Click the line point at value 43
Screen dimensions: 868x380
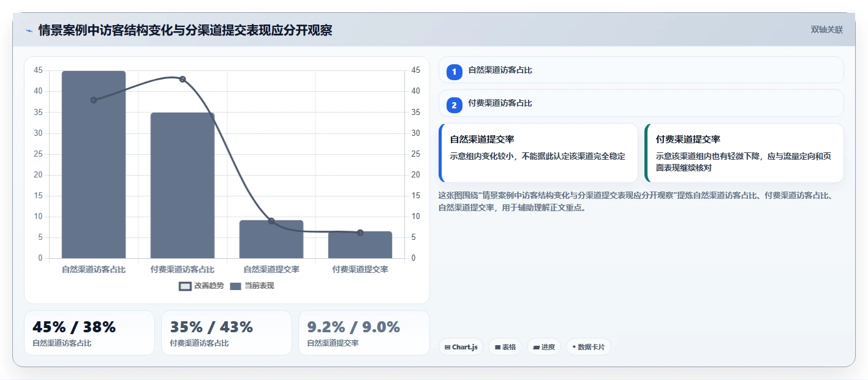[x=183, y=79]
